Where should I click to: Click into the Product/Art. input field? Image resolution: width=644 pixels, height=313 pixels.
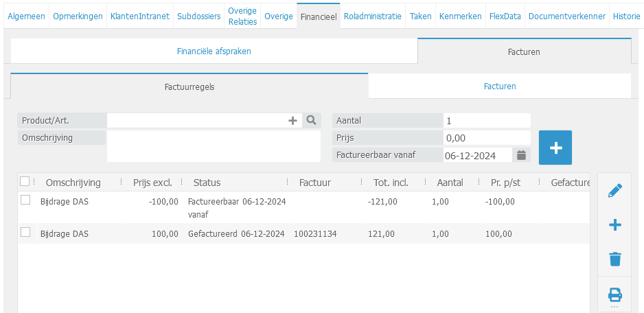point(196,120)
